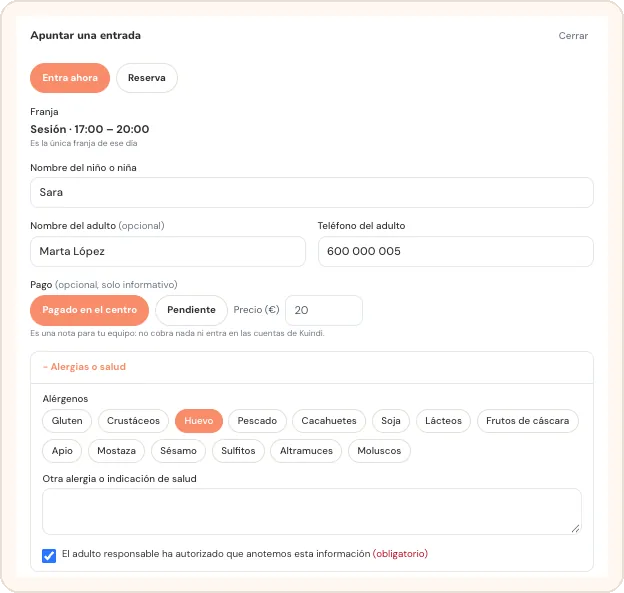Image resolution: width=624 pixels, height=593 pixels.
Task: Toggle the Gluten allergen chip
Action: point(67,421)
